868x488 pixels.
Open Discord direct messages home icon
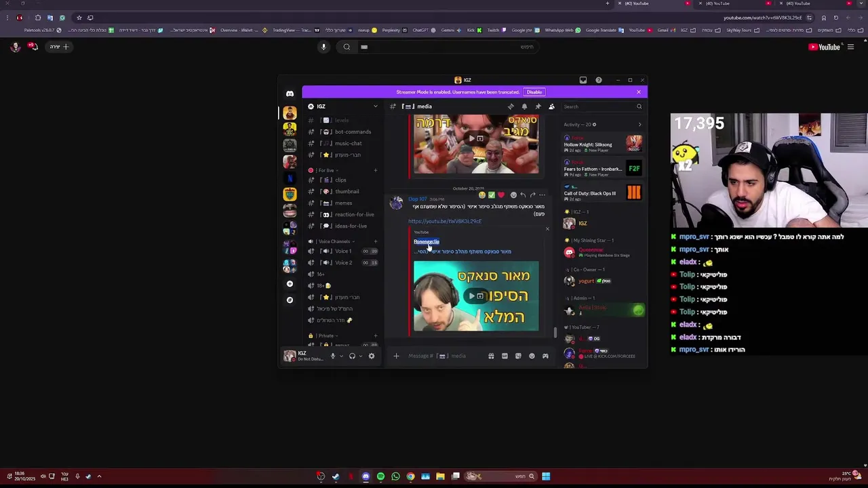(x=290, y=94)
